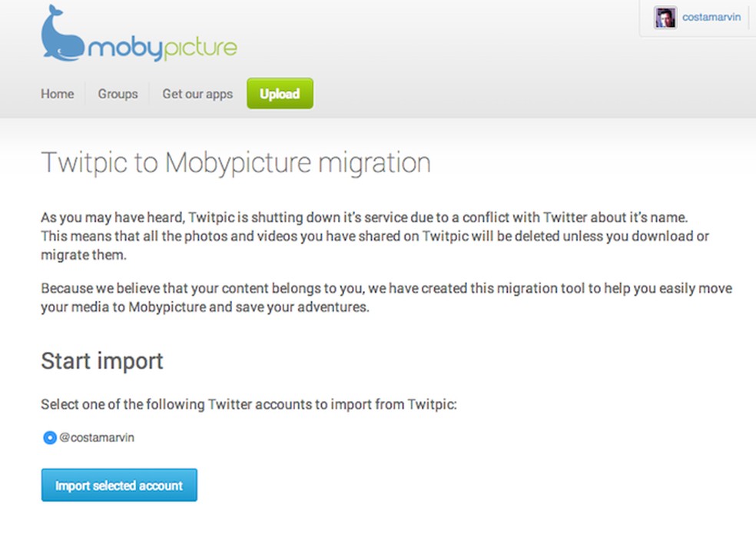Click the @costamarvin account label
Viewport: 756px width, 544px height.
(x=97, y=437)
